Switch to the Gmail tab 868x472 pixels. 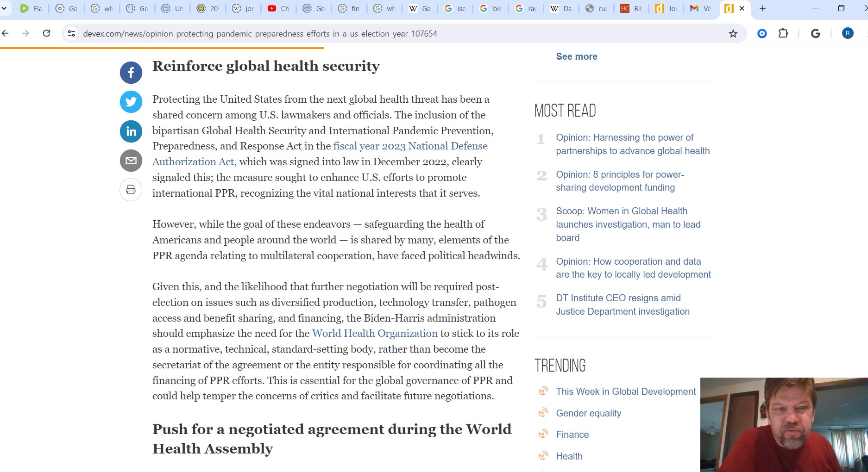point(699,8)
